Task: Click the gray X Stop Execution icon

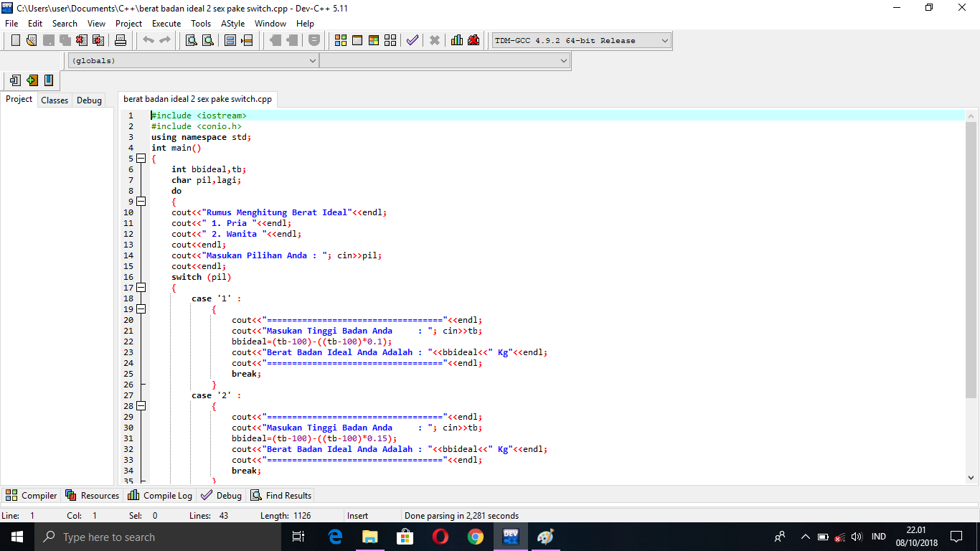Action: (x=435, y=40)
